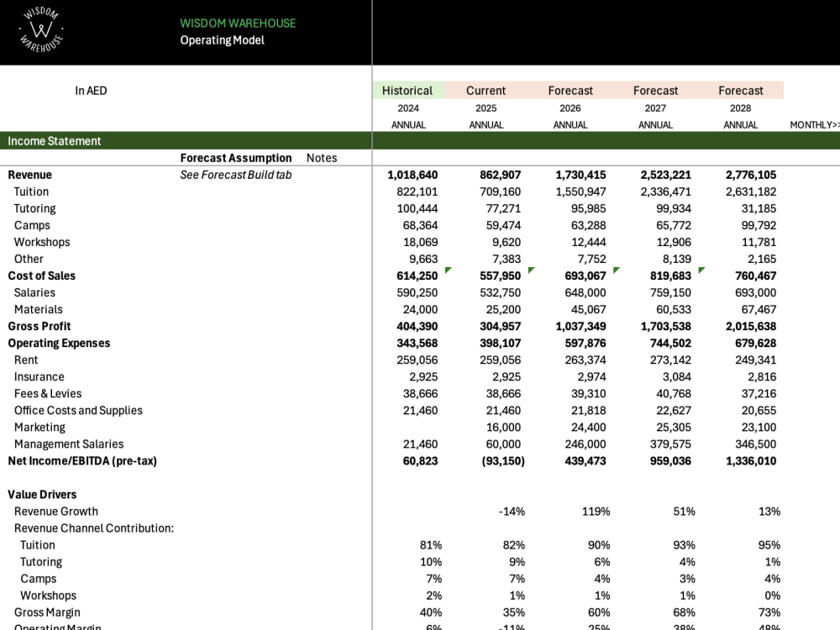
Task: Click 2025 Marketing value 16,000
Action: point(503,428)
